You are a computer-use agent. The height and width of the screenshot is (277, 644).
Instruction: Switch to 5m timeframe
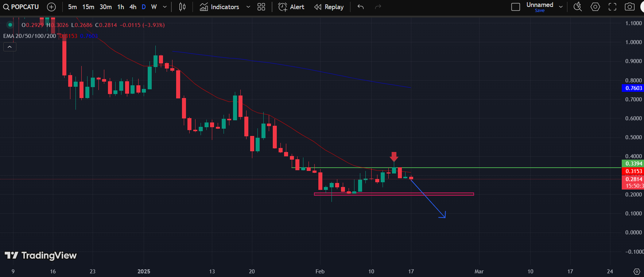point(72,7)
